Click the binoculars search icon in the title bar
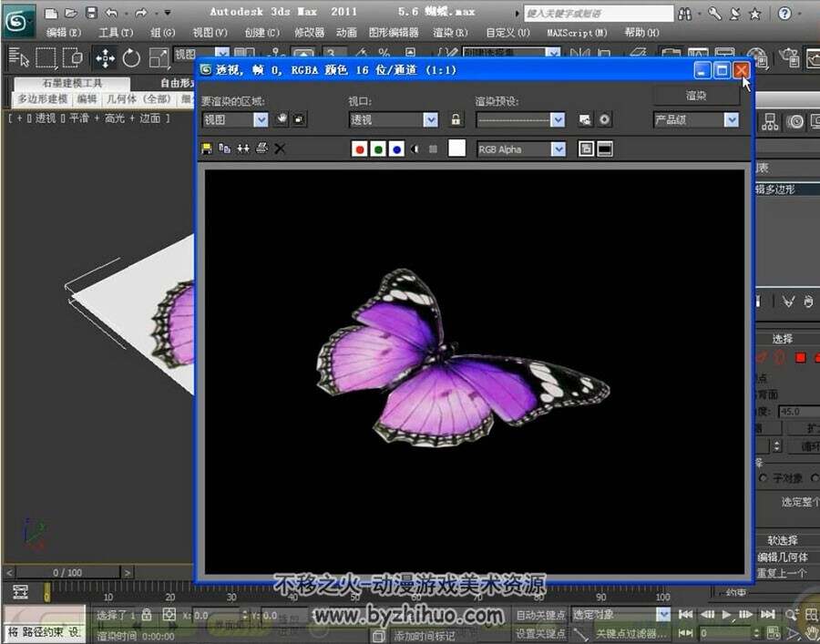 coord(684,14)
